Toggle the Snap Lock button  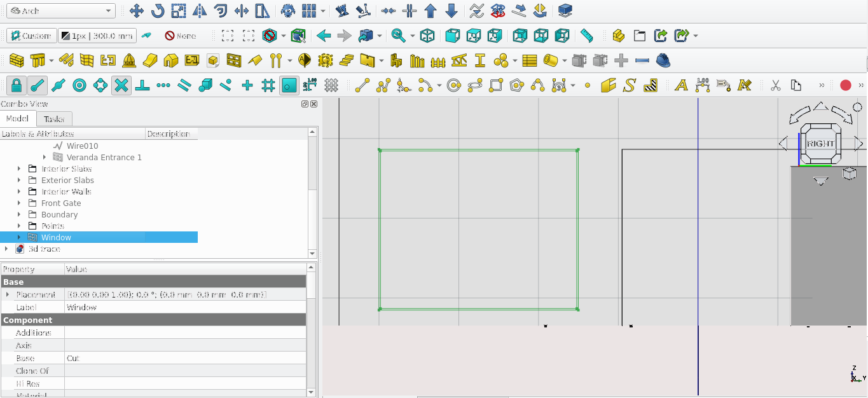coord(17,85)
